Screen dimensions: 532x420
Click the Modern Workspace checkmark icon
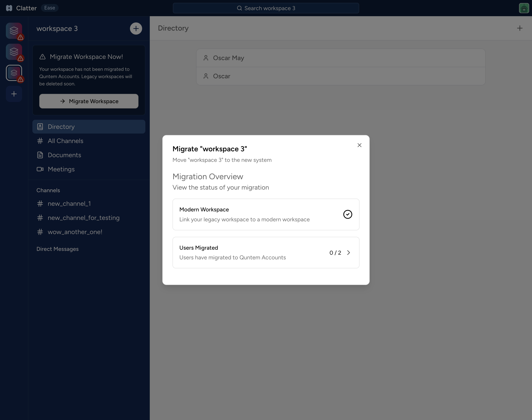click(x=347, y=214)
